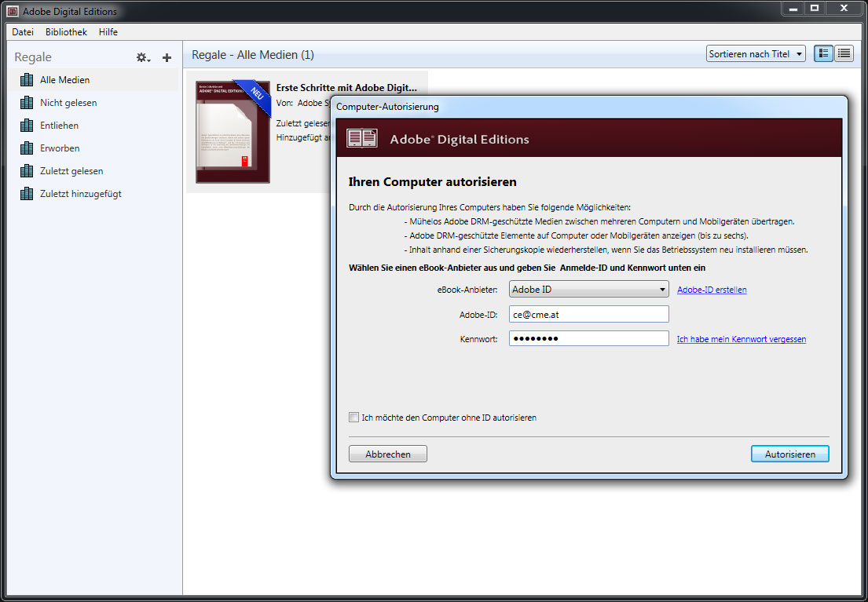Open the Bibliothek menu
Screen dimensions: 868x602
pyautogui.click(x=66, y=32)
